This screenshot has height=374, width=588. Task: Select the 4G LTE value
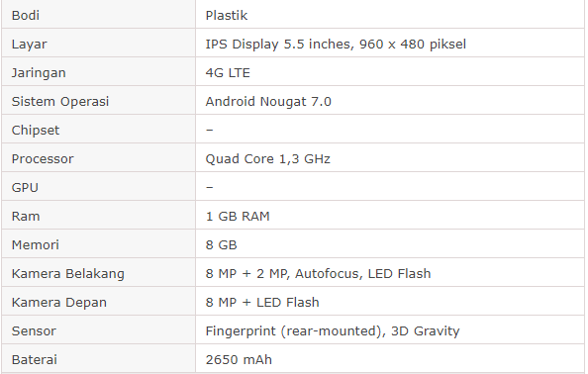coord(228,72)
